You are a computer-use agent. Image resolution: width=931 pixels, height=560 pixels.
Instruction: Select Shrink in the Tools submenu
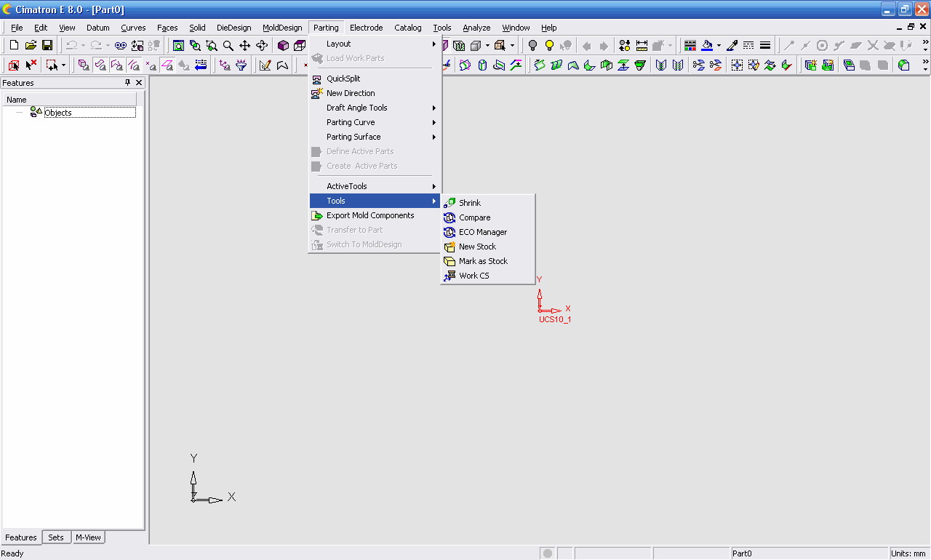488,203
